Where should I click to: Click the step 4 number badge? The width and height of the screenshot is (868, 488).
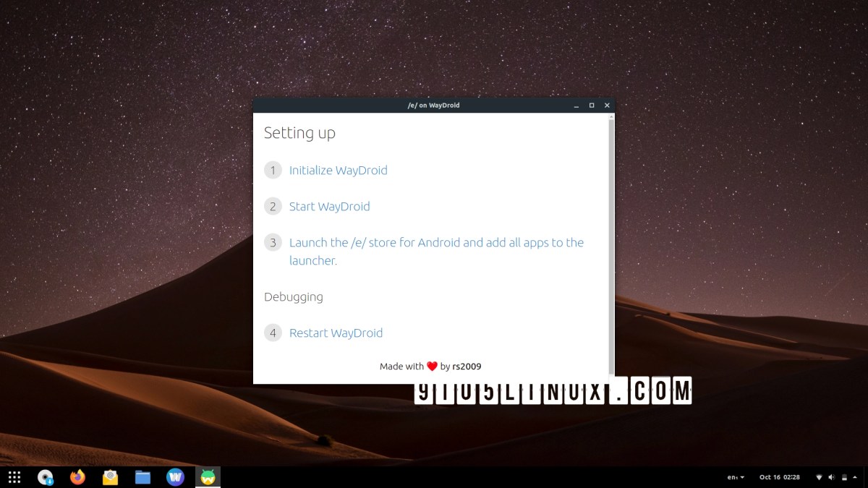tap(273, 333)
